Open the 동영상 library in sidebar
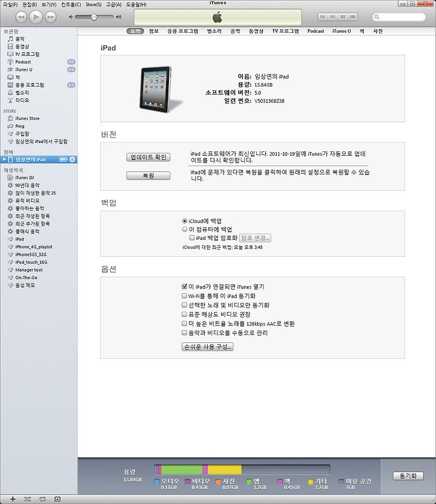 pyautogui.click(x=22, y=46)
